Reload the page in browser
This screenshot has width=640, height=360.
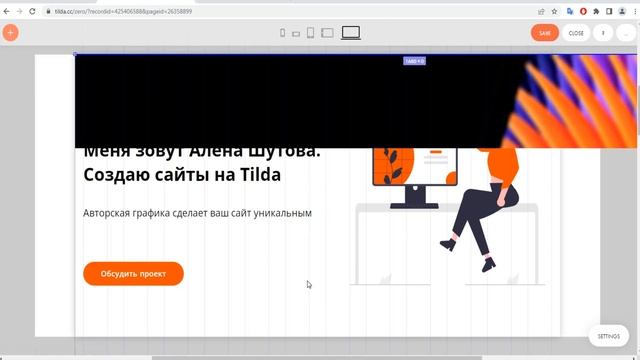[32, 11]
